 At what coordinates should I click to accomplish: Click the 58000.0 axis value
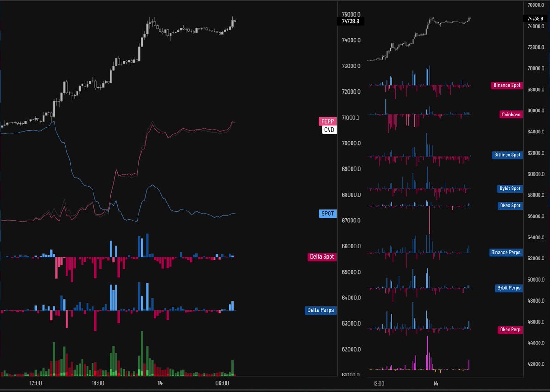[x=537, y=195]
